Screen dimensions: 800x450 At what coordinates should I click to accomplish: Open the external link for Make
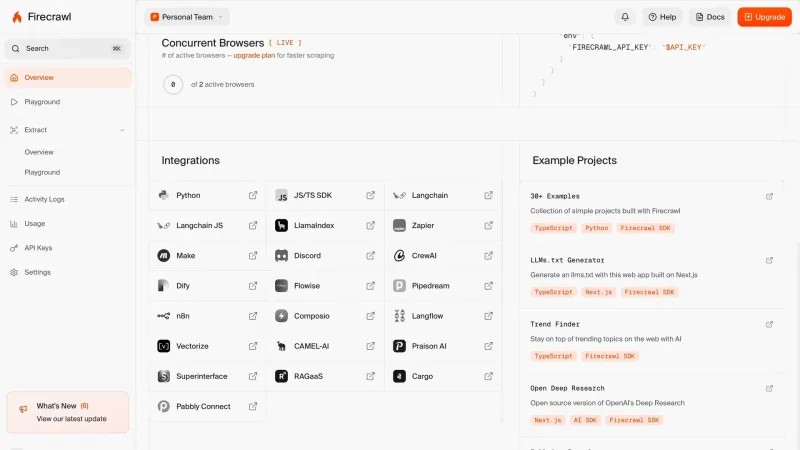(x=253, y=256)
